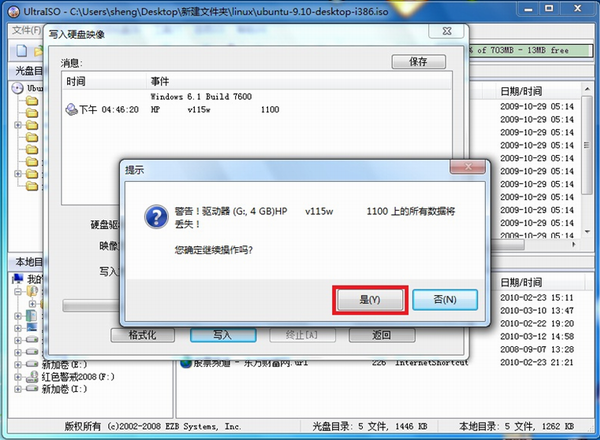Click status bar '光盘目录: 5 文件, 1446 KB'
This screenshot has height=440, width=600.
(x=369, y=426)
